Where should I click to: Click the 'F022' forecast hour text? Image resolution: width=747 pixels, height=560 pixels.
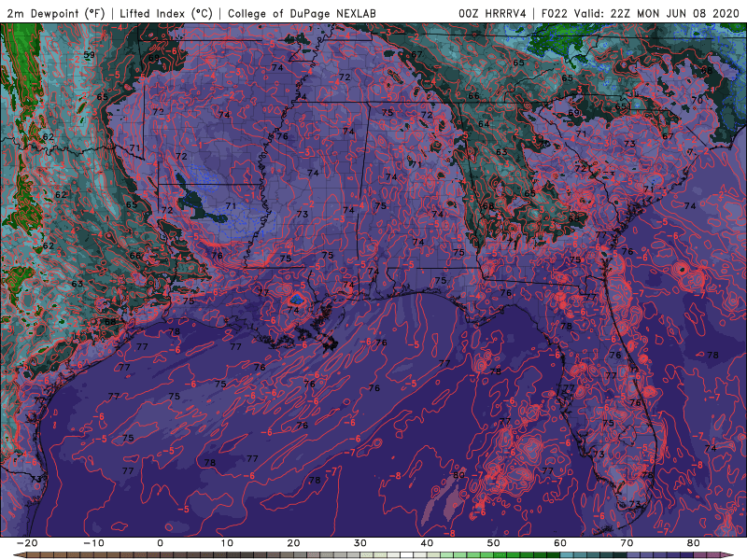pos(556,13)
